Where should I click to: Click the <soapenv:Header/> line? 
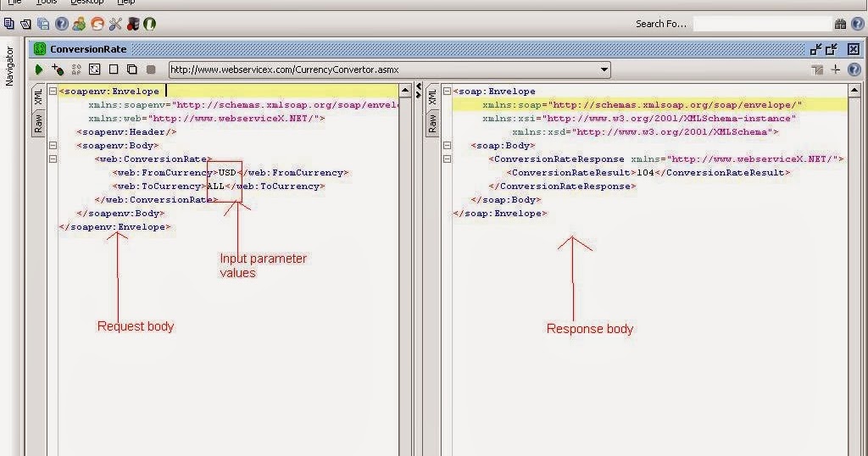click(127, 132)
